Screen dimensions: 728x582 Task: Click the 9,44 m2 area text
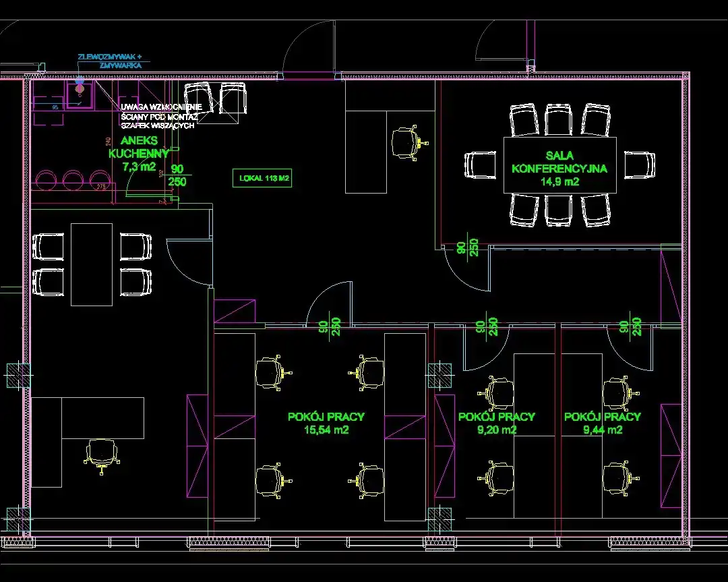pyautogui.click(x=602, y=430)
